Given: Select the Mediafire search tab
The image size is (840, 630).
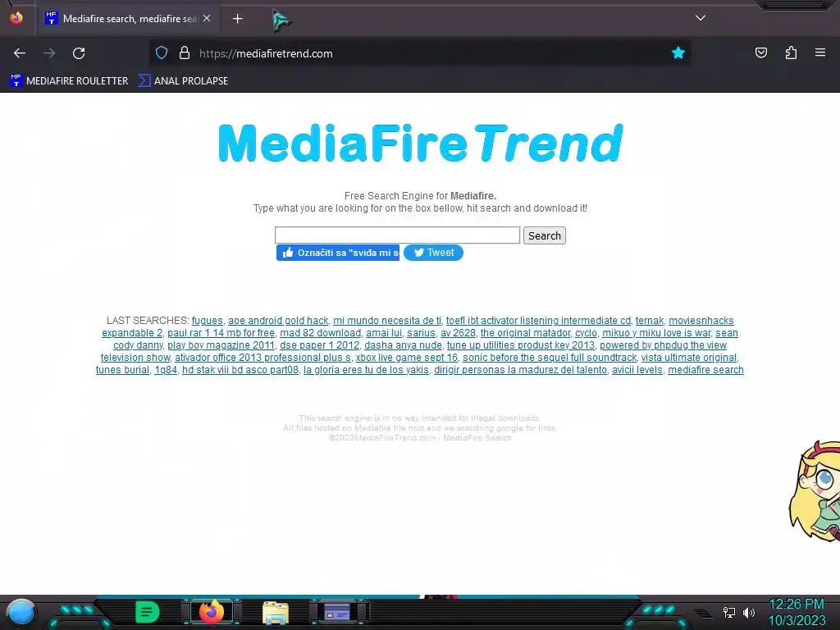Looking at the screenshot, I should point(129,19).
